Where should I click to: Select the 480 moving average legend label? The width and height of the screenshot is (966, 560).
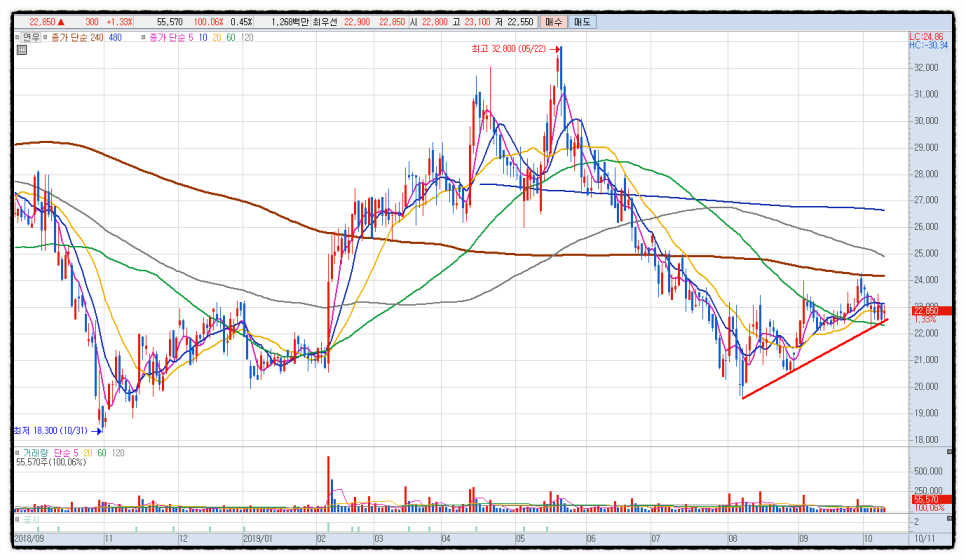click(115, 37)
